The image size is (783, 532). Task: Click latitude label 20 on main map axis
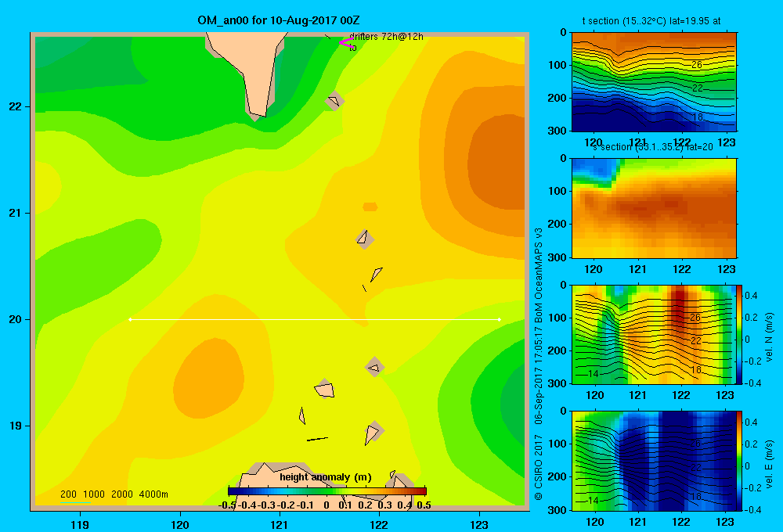[16, 319]
